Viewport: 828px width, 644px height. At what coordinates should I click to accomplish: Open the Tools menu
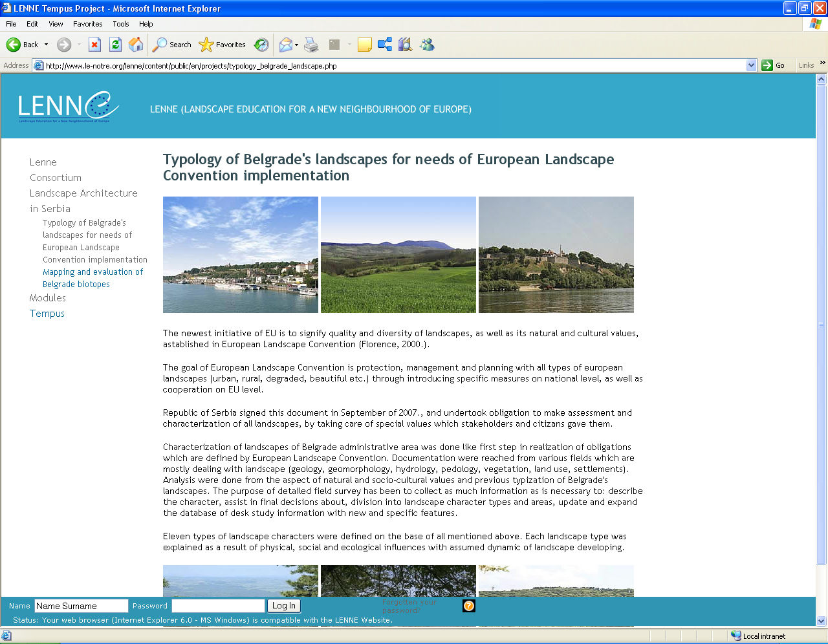coord(121,24)
